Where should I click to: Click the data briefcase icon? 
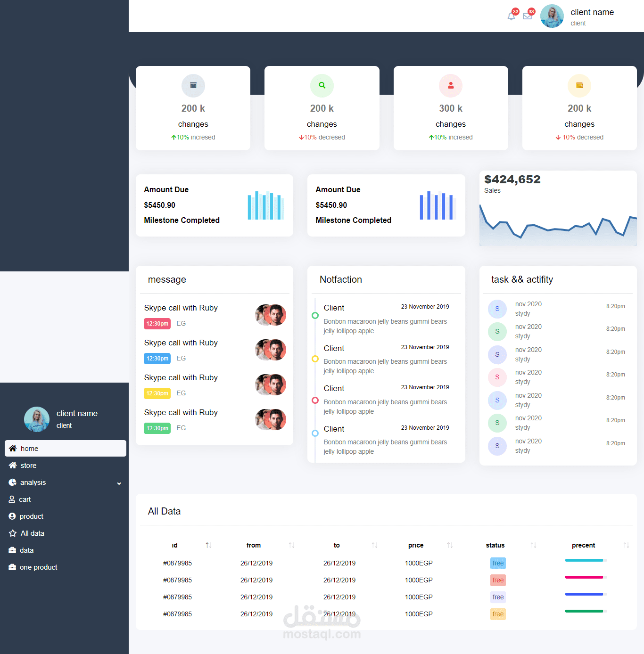[12, 550]
